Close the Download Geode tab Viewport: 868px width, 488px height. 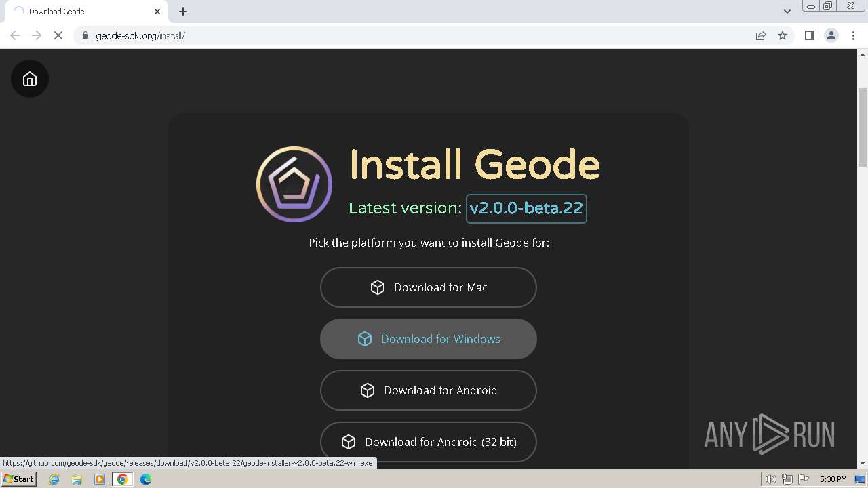click(157, 12)
